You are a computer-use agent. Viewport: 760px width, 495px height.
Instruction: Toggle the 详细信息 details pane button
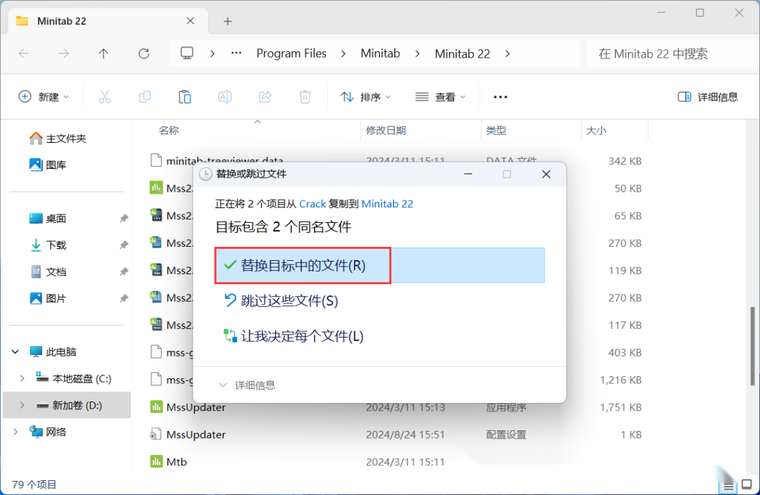[708, 97]
